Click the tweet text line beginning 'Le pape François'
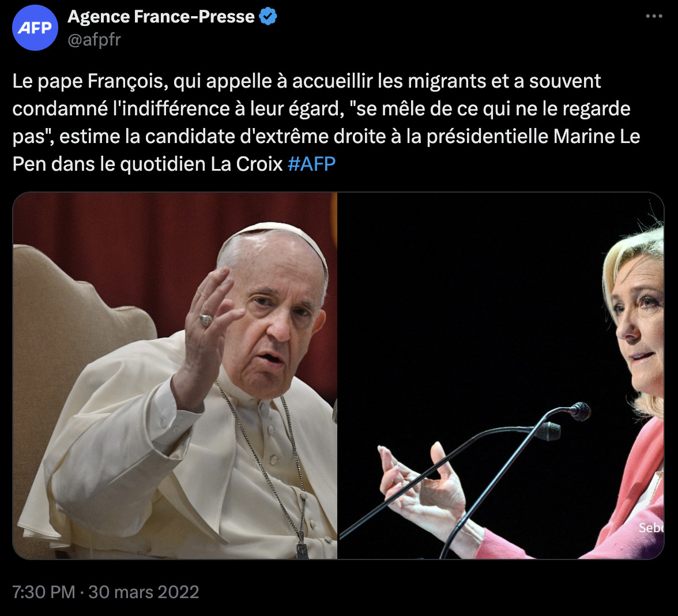This screenshot has width=678, height=616. (307, 81)
